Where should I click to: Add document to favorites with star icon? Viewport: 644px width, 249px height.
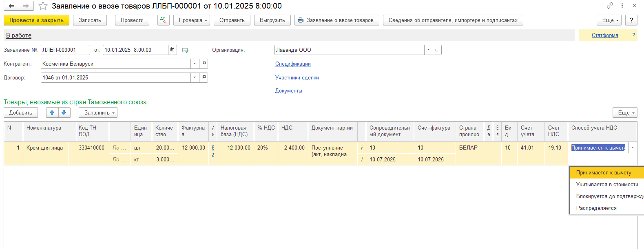[43, 6]
